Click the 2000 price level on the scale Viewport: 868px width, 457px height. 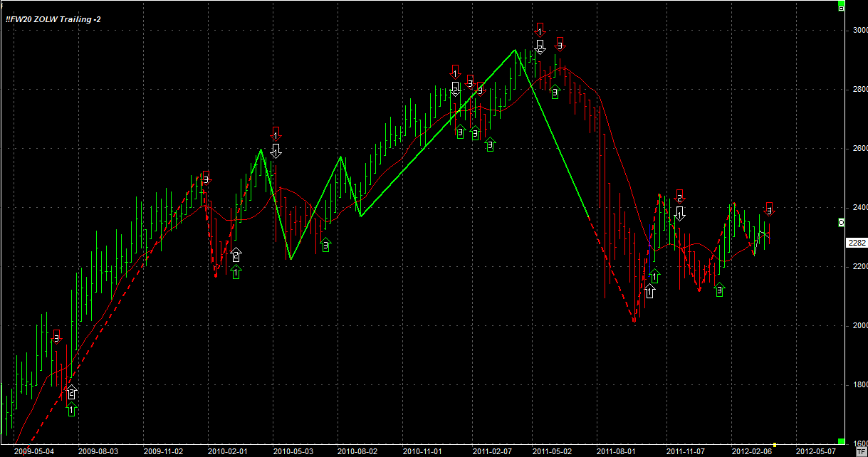pyautogui.click(x=855, y=325)
